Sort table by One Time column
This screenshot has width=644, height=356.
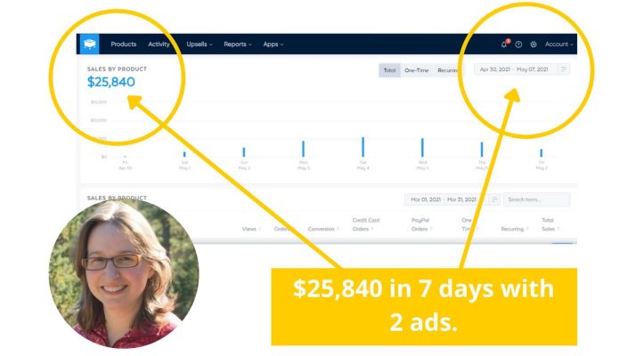coord(468,224)
